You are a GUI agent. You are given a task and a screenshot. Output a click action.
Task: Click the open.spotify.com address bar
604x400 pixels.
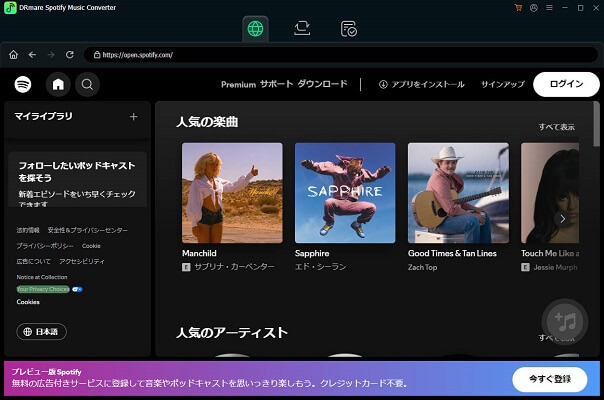[341, 55]
